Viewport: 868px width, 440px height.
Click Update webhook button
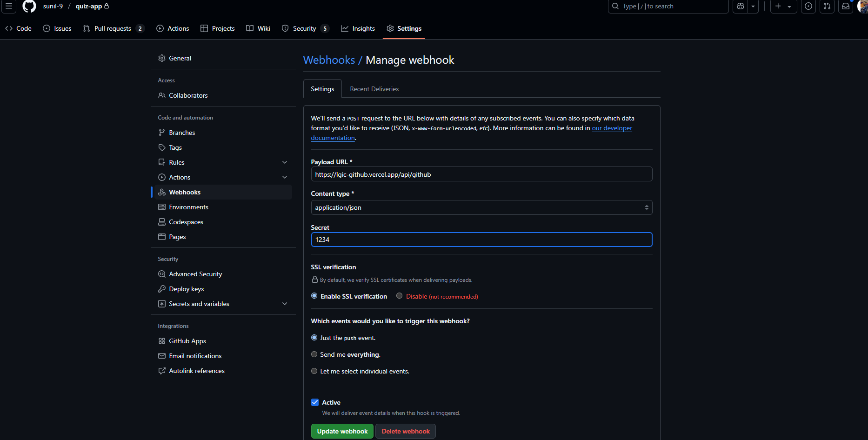tap(342, 431)
